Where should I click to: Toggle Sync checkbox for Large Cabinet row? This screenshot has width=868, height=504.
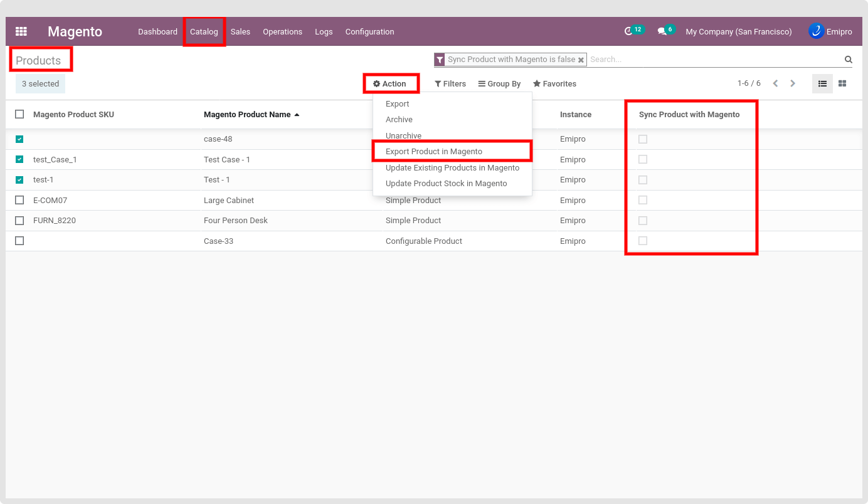click(643, 200)
